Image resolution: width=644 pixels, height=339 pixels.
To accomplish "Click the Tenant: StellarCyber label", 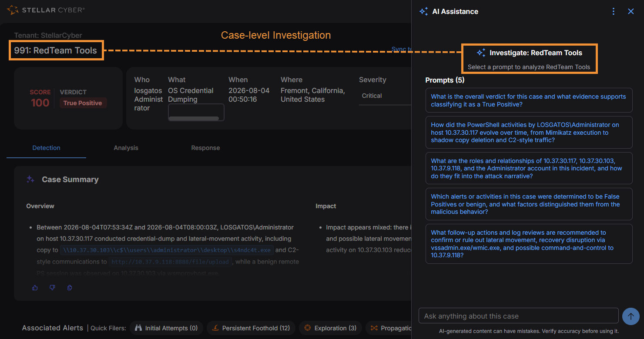I will (48, 35).
